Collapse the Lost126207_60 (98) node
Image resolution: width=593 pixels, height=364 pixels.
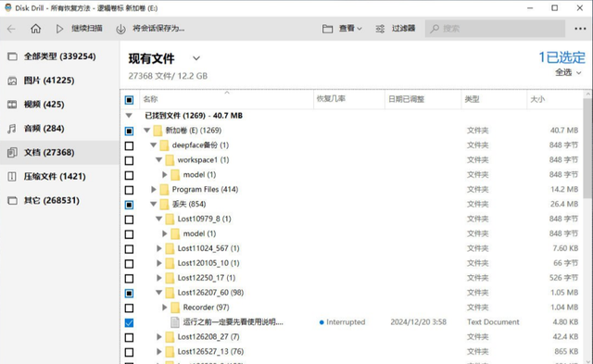coord(158,293)
